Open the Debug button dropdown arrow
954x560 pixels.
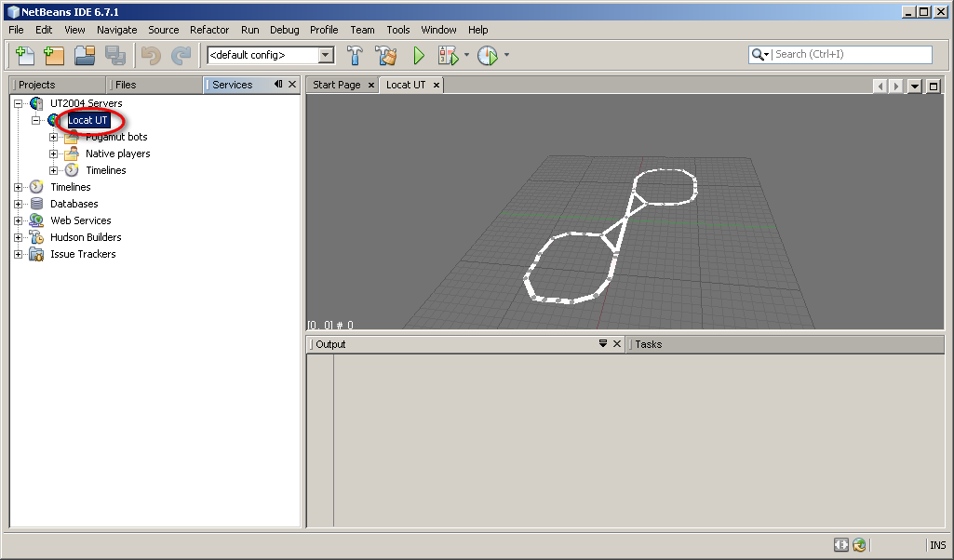pyautogui.click(x=466, y=55)
